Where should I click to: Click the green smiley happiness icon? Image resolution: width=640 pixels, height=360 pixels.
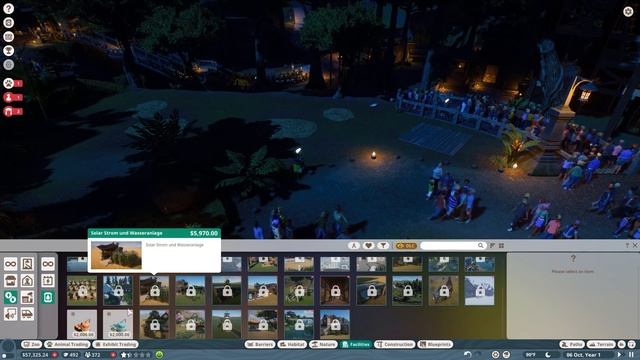160,355
